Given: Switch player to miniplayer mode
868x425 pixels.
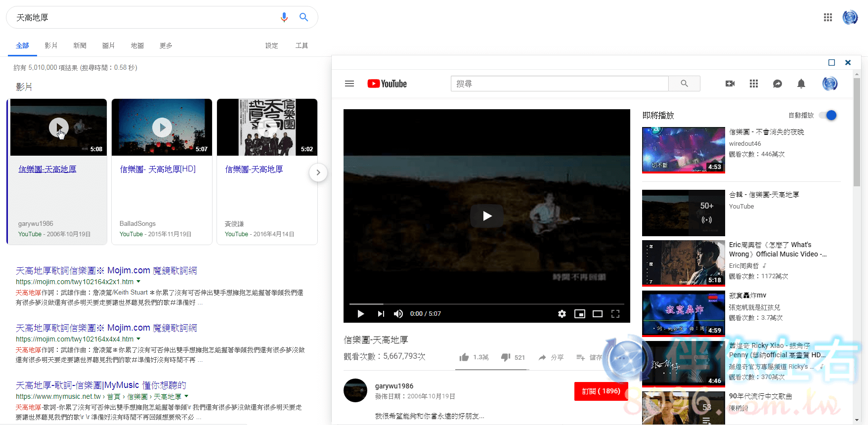Looking at the screenshot, I should tap(580, 314).
